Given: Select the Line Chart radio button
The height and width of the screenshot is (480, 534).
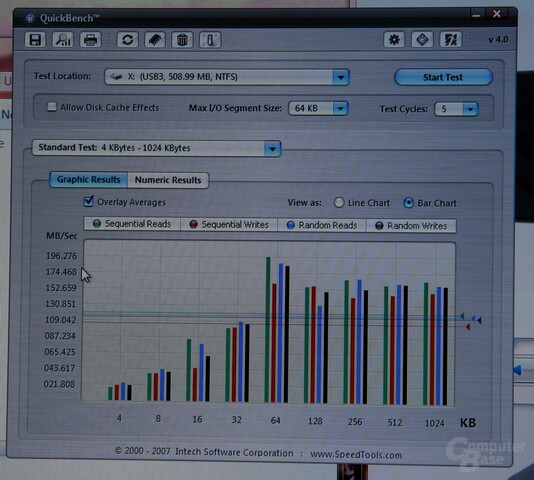Looking at the screenshot, I should (339, 203).
